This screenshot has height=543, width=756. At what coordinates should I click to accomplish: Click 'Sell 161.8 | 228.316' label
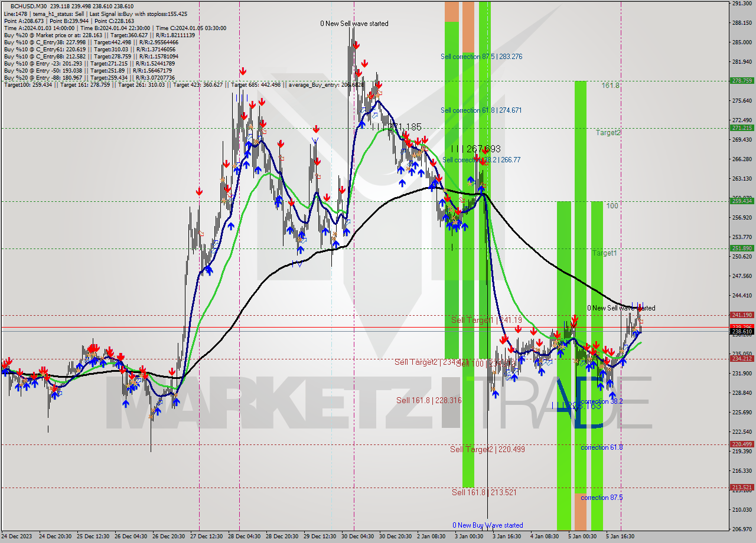(x=429, y=400)
